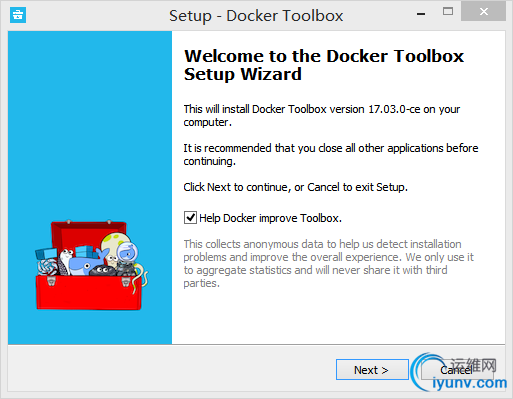This screenshot has height=399, width=513.
Task: Maximize the Setup - Docker Toolbox window
Action: tap(448, 12)
